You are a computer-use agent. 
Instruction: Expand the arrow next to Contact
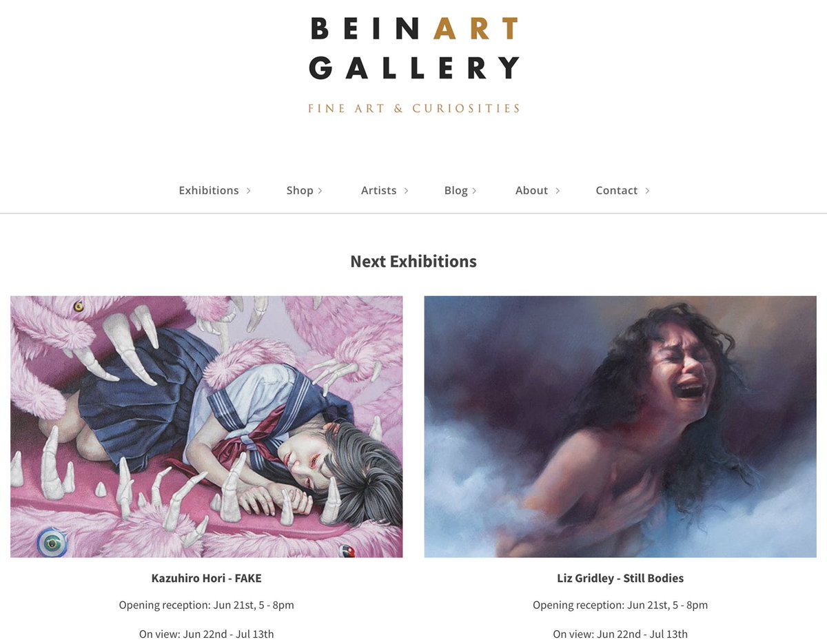(x=647, y=191)
